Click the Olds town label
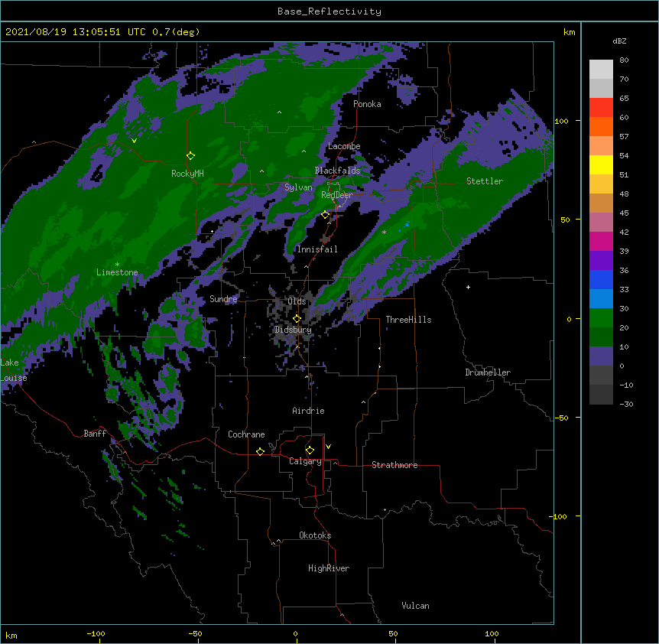 click(297, 301)
